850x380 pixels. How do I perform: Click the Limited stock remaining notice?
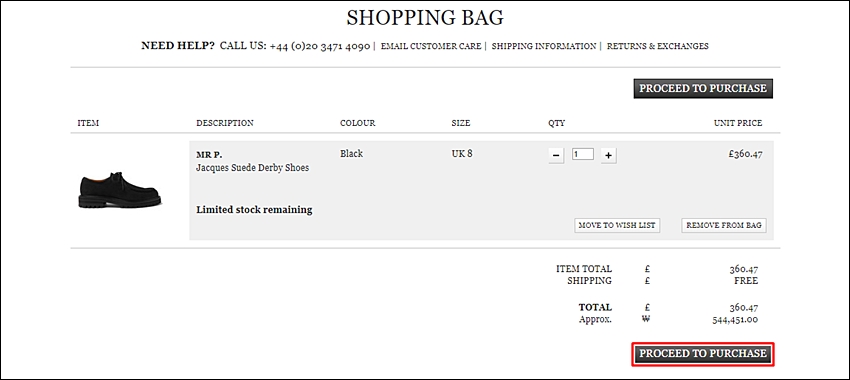(x=254, y=210)
